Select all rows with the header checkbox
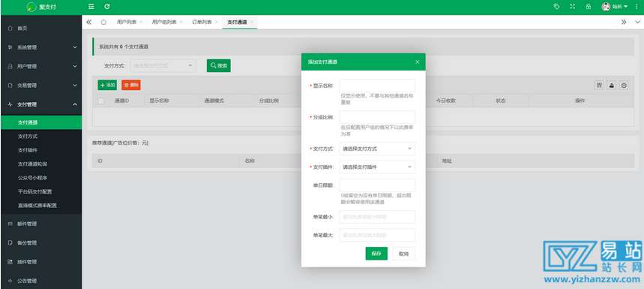This screenshot has width=644, height=289. [x=100, y=101]
